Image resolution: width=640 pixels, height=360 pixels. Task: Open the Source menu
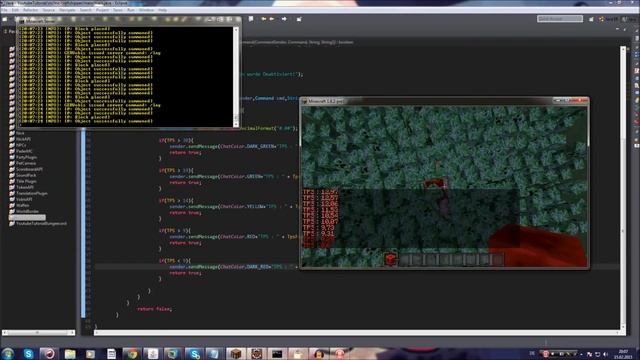49,10
